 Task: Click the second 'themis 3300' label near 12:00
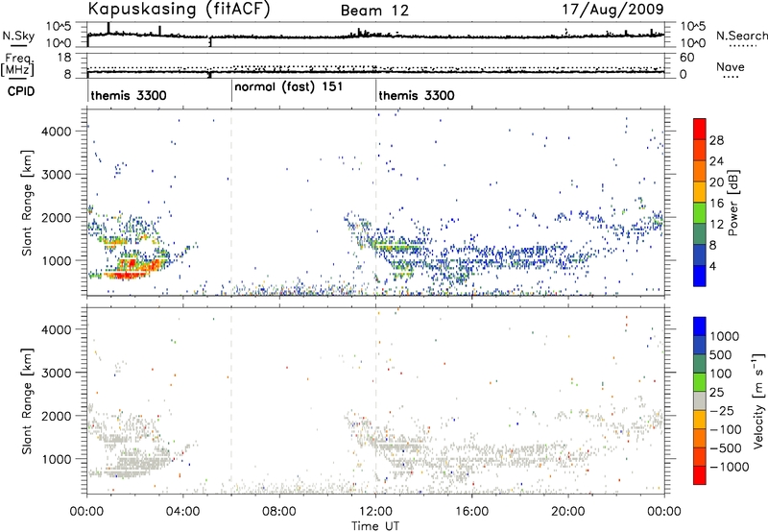tap(417, 95)
